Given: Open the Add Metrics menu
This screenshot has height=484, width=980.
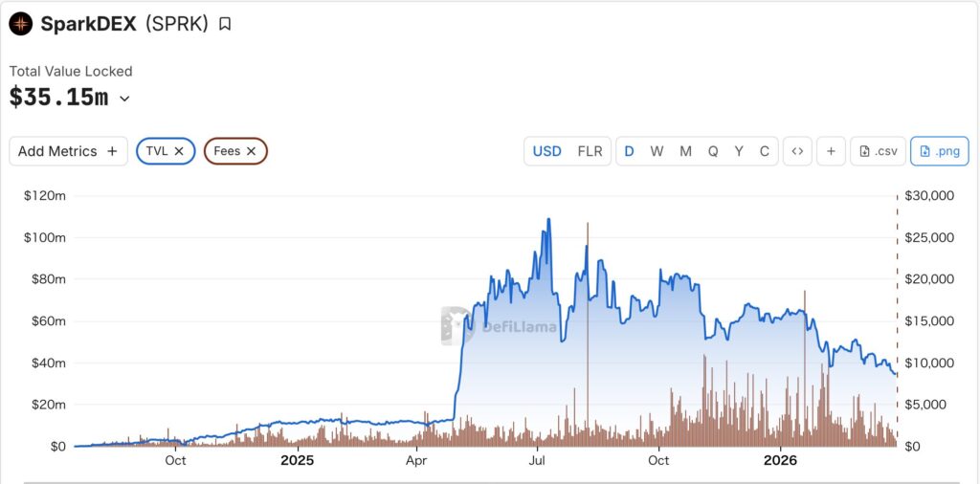Looking at the screenshot, I should (68, 151).
